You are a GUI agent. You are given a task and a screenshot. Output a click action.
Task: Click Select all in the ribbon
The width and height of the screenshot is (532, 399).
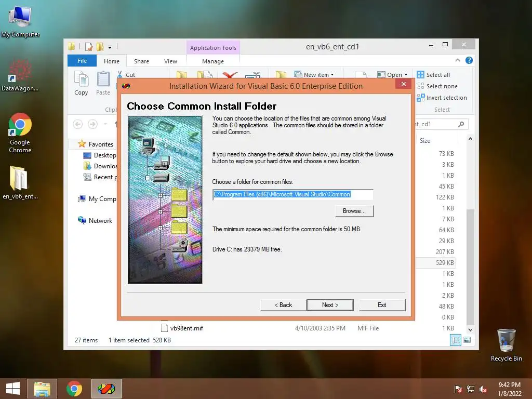(433, 75)
